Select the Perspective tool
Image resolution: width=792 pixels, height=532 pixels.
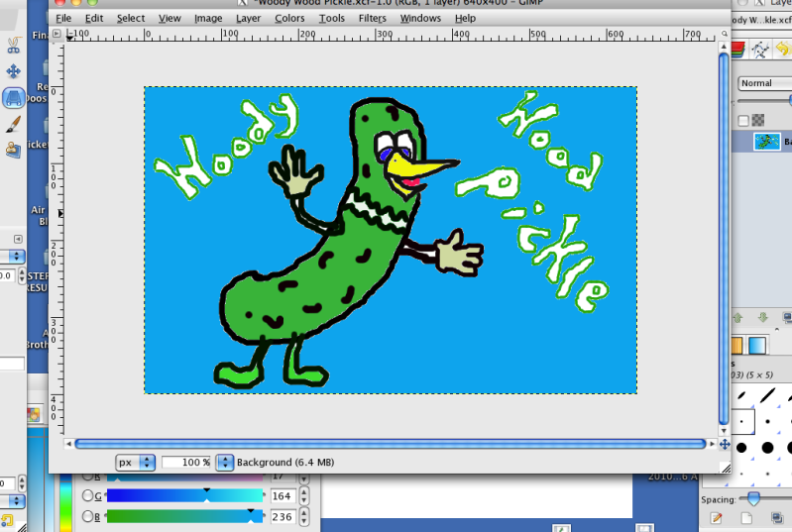pyautogui.click(x=13, y=98)
